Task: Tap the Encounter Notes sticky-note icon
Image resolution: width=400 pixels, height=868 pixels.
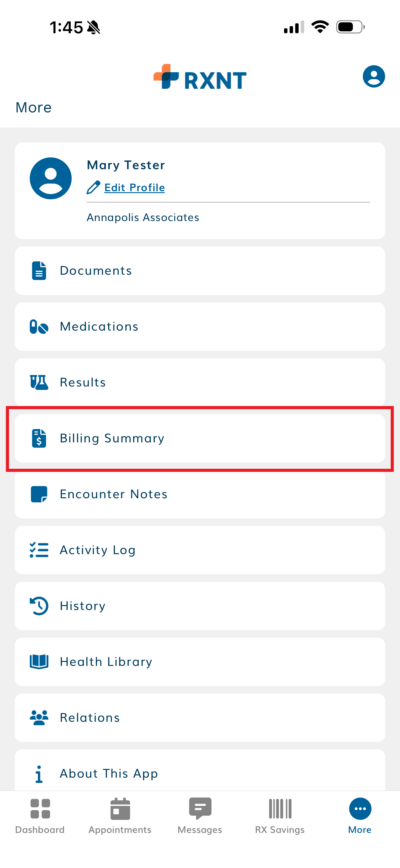Action: [39, 494]
